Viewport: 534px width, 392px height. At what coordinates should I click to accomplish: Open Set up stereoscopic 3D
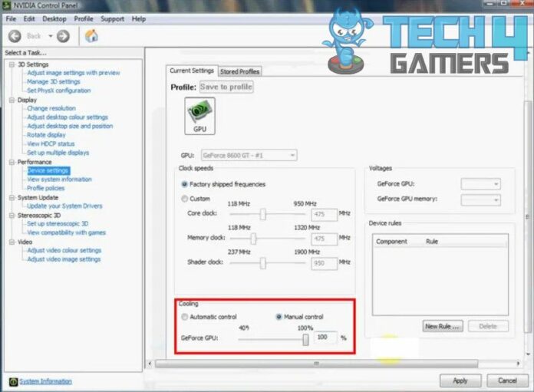(x=58, y=224)
